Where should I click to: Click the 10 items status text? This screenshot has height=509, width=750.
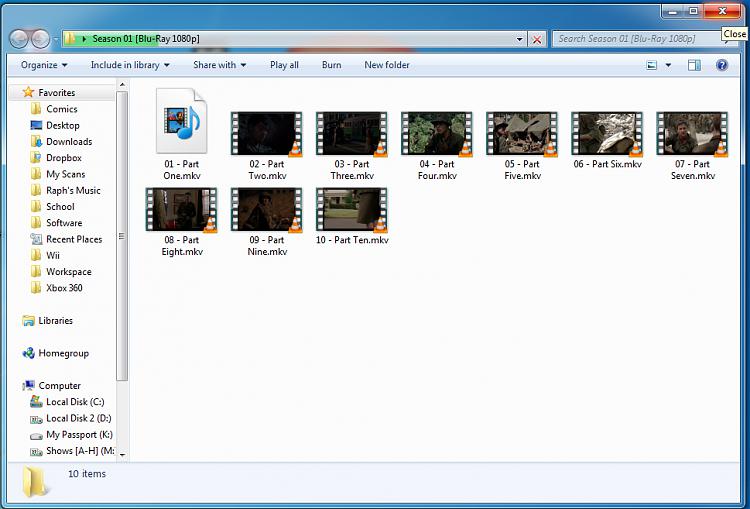pyautogui.click(x=87, y=474)
